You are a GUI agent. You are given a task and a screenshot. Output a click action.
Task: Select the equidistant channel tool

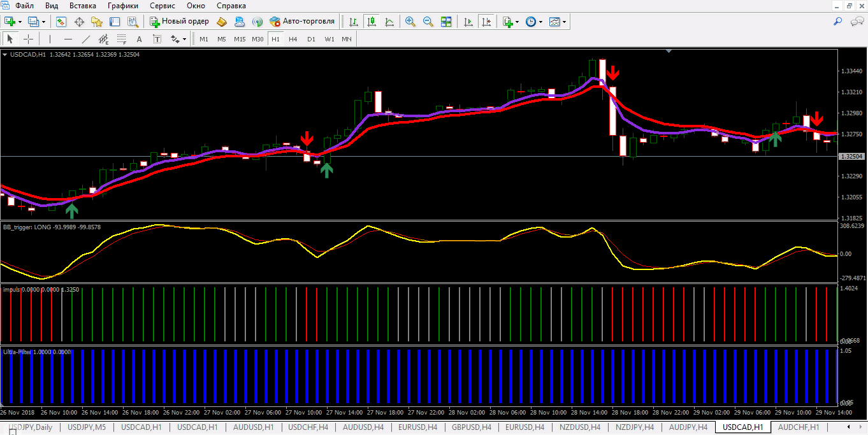(x=104, y=39)
